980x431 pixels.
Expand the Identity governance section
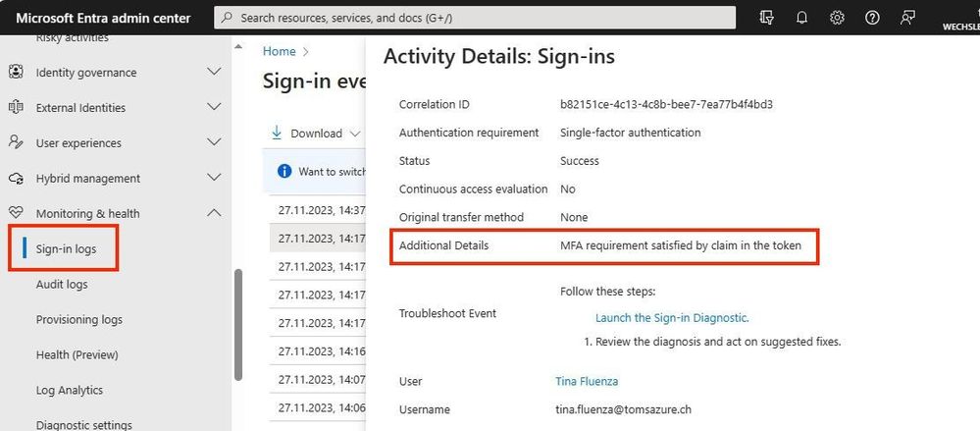point(214,72)
